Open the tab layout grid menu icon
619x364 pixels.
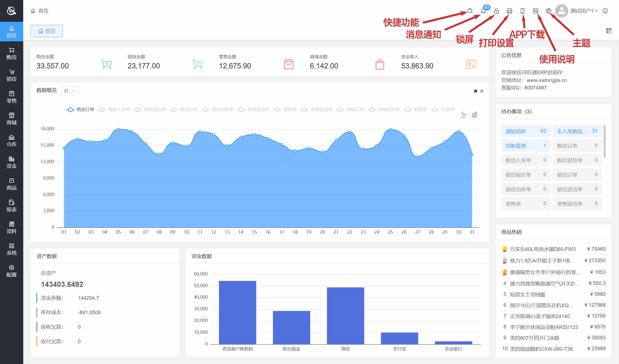pos(609,31)
